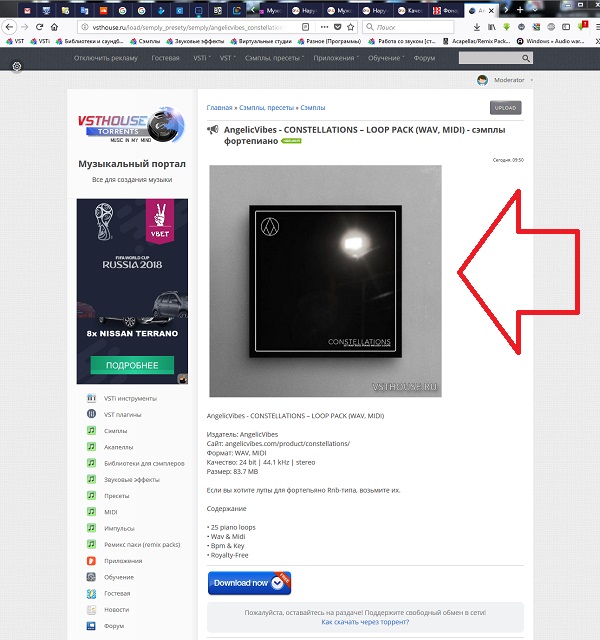The height and width of the screenshot is (640, 600).
Task: Click the UPLOAD button
Action: click(505, 108)
